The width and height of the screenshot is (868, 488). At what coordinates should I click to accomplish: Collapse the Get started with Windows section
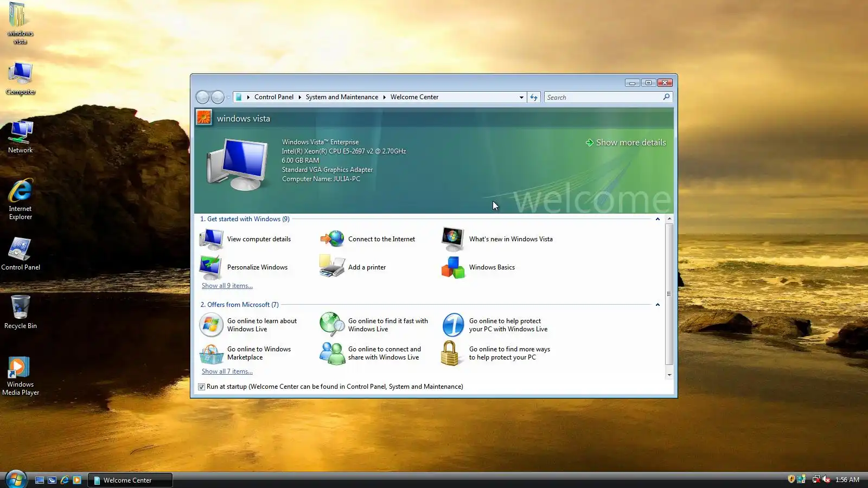658,219
